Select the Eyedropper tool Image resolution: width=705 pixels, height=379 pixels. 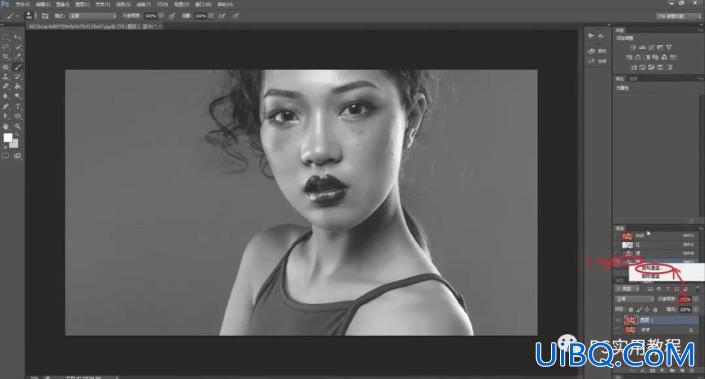(18, 57)
